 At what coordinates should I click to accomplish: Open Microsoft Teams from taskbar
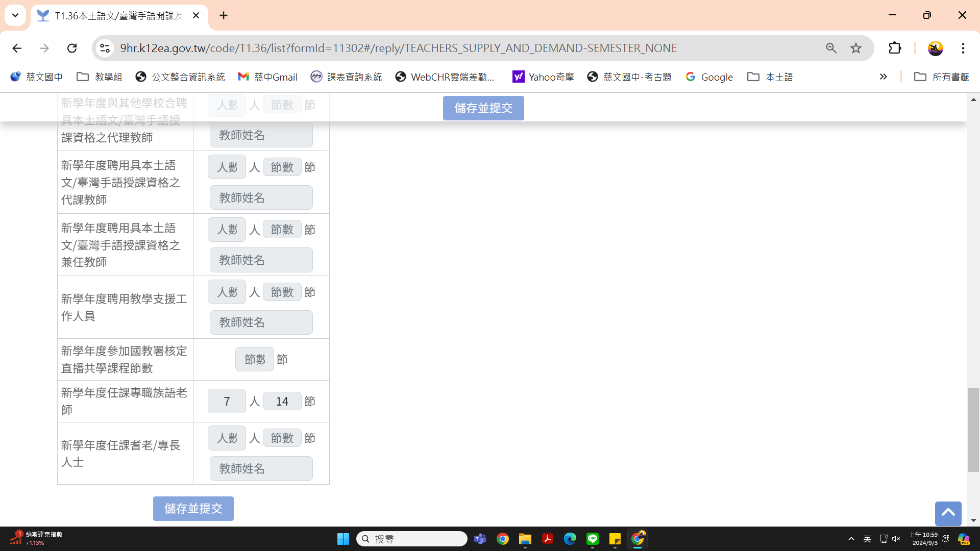(480, 539)
